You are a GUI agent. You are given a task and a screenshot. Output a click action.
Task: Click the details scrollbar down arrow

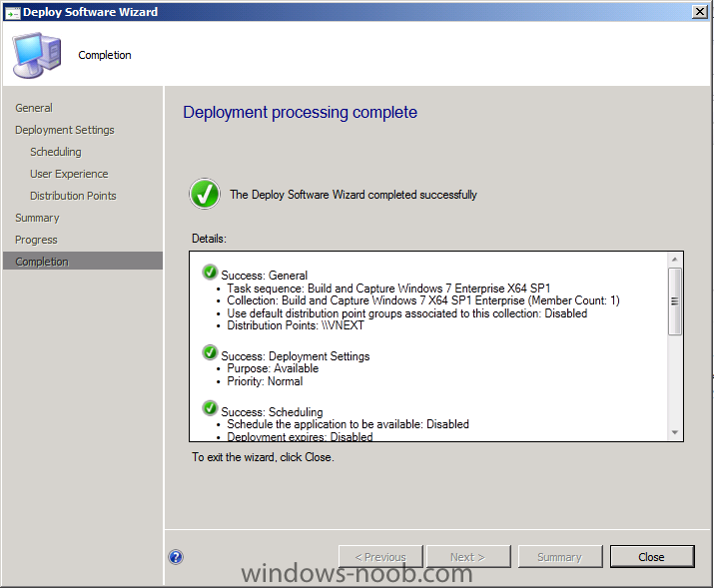tap(675, 433)
